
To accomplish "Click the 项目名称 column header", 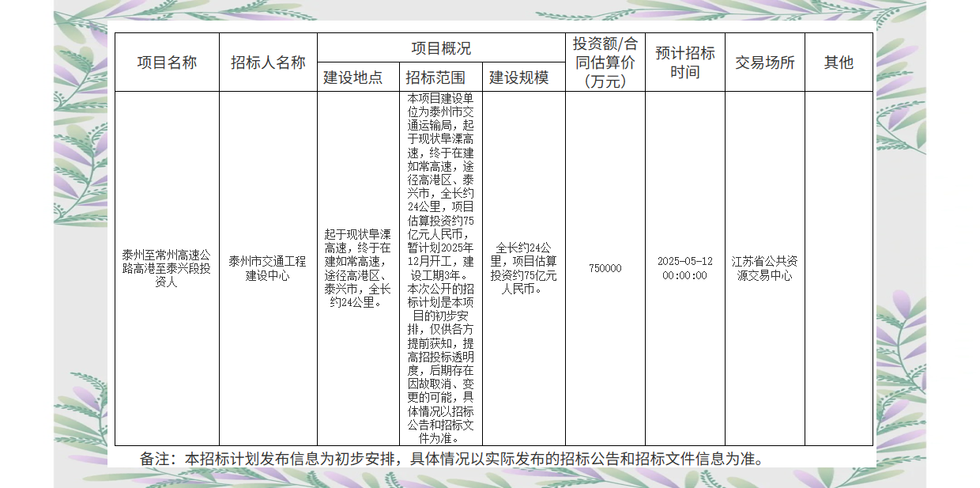I will [167, 62].
